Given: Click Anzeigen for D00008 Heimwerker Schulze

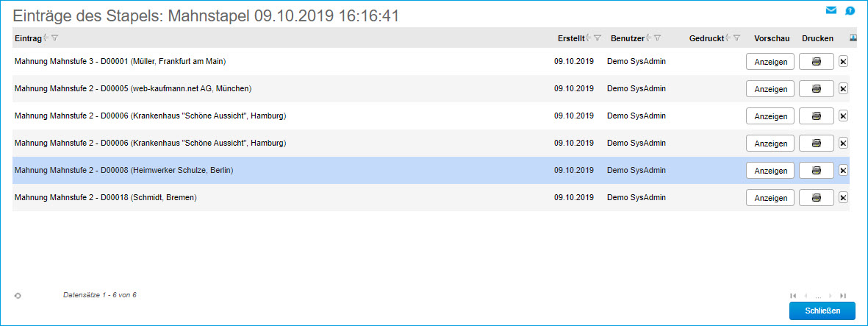Looking at the screenshot, I should coord(770,171).
